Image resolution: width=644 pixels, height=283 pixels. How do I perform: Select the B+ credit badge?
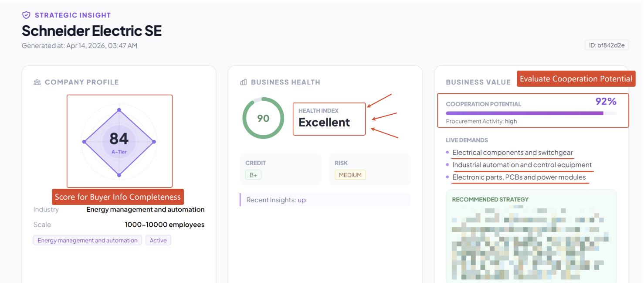253,175
